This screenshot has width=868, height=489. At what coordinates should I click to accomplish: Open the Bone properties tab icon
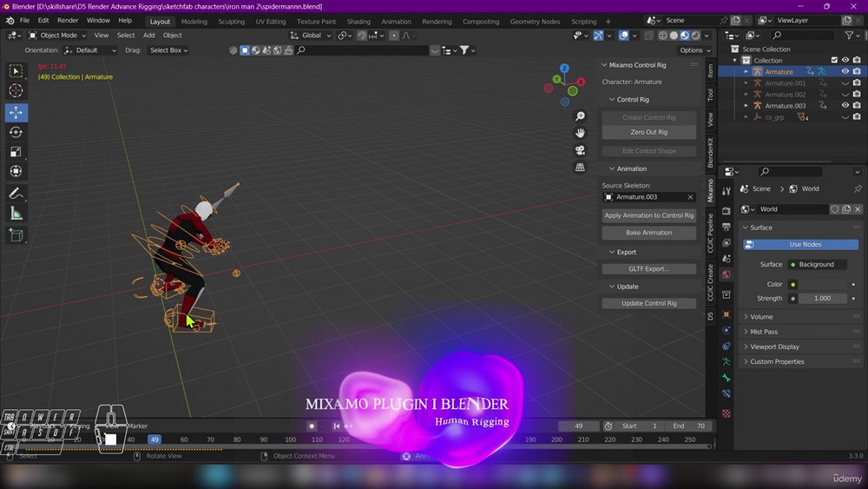[727, 378]
